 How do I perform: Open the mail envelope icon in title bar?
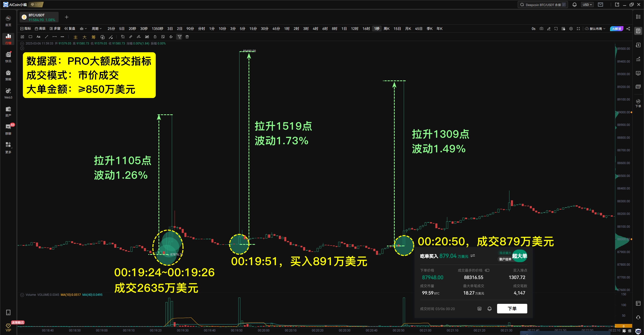(x=600, y=5)
